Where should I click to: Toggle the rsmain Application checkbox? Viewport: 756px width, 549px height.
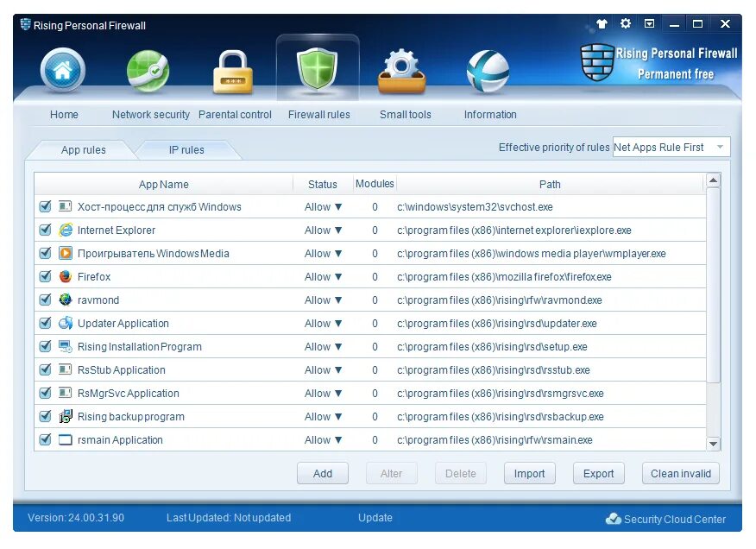tap(46, 439)
